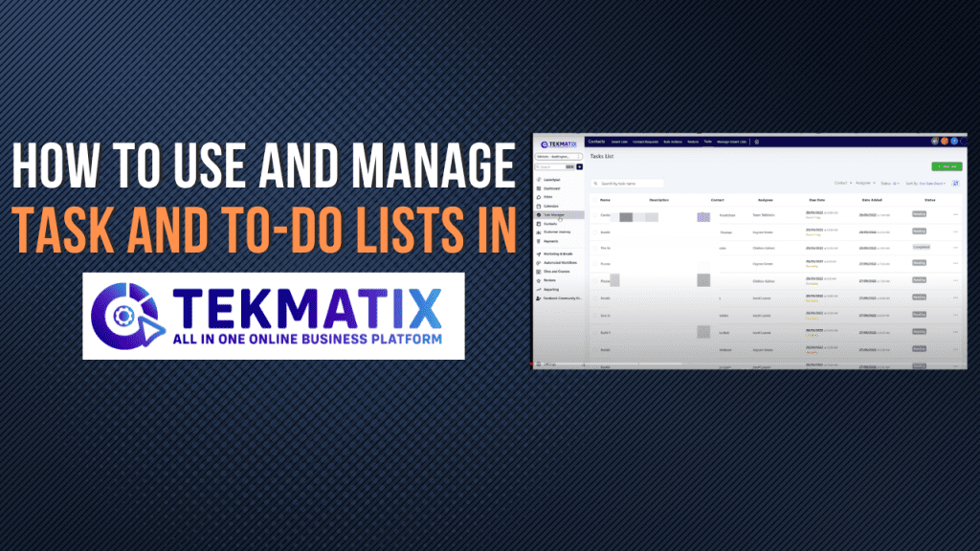The height and width of the screenshot is (551, 980).
Task: Expand the Contact filter dropdown
Action: (x=842, y=183)
